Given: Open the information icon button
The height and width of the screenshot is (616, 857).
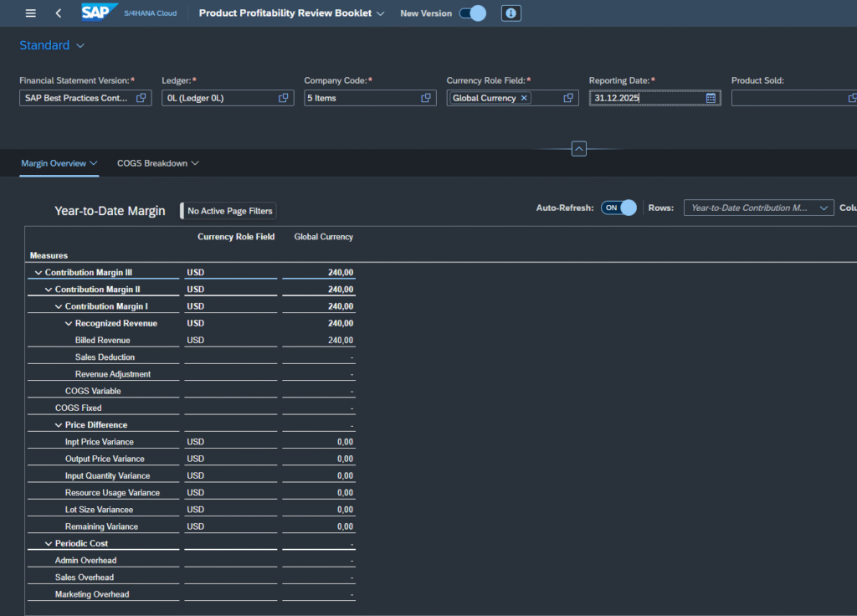Looking at the screenshot, I should tap(511, 13).
